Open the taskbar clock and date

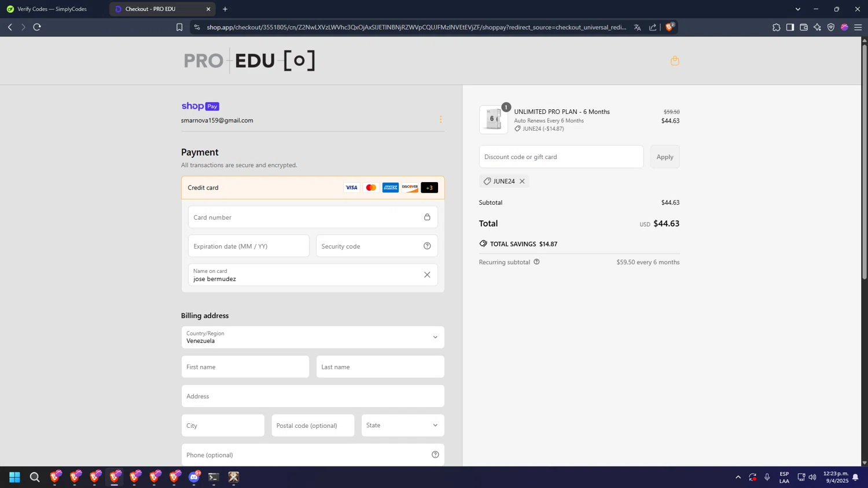(x=836, y=477)
